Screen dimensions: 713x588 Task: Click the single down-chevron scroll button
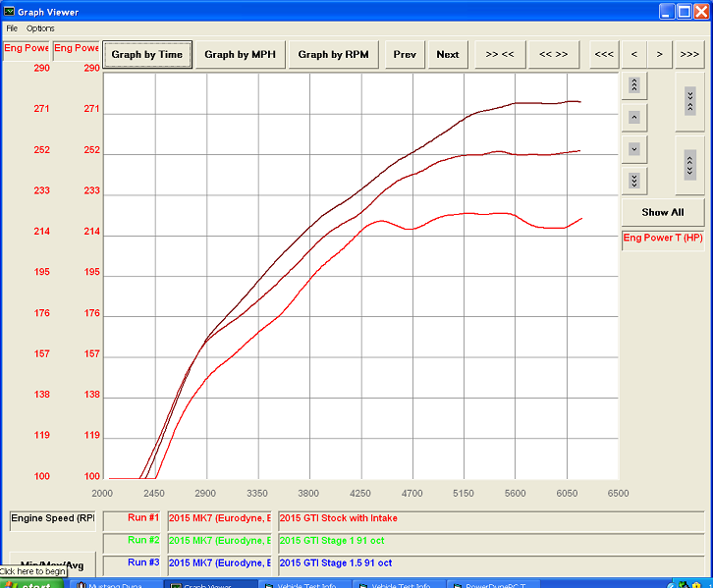point(633,149)
